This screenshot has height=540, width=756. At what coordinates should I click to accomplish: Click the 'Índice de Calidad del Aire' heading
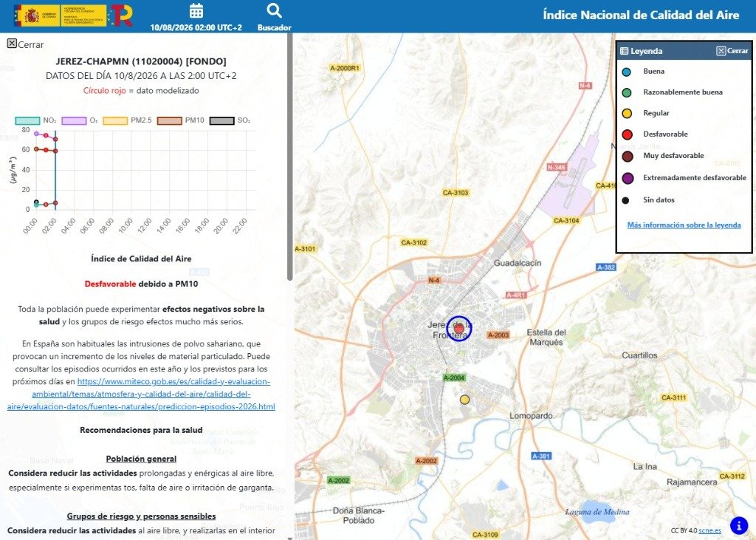point(141,259)
